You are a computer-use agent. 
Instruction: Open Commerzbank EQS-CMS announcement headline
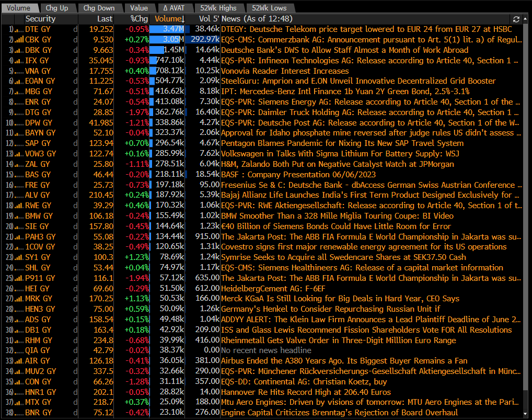(372, 40)
